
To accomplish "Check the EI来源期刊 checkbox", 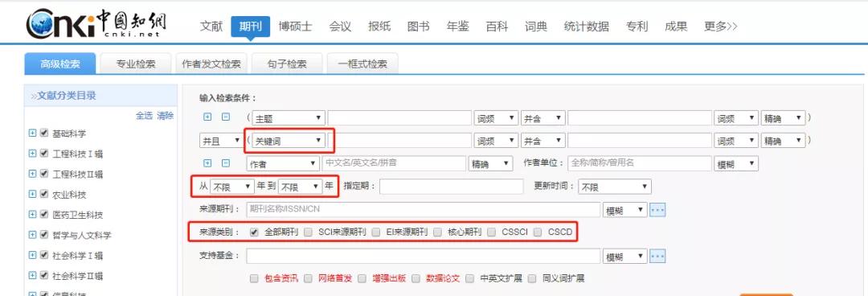I will [376, 232].
